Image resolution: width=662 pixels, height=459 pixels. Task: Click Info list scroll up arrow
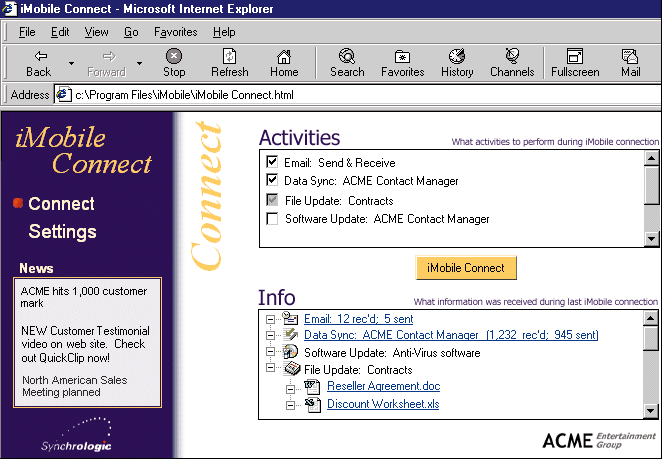tap(651, 318)
